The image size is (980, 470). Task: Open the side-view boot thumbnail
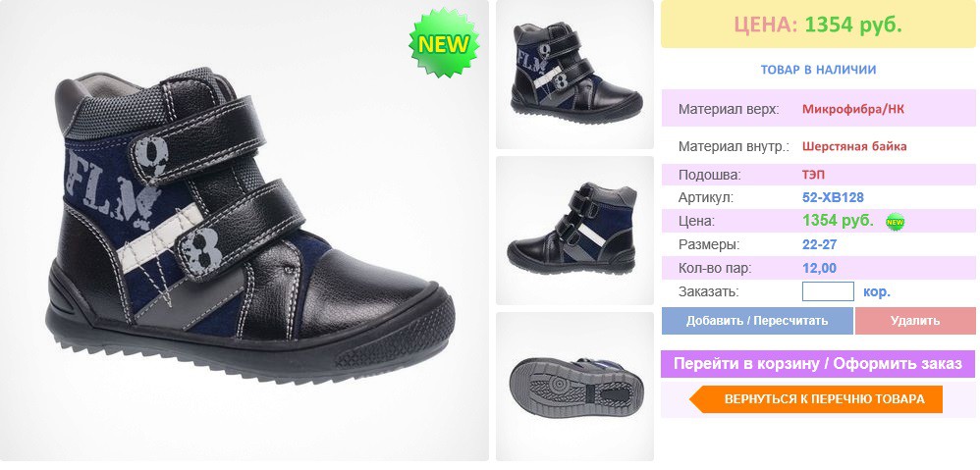pos(574,231)
